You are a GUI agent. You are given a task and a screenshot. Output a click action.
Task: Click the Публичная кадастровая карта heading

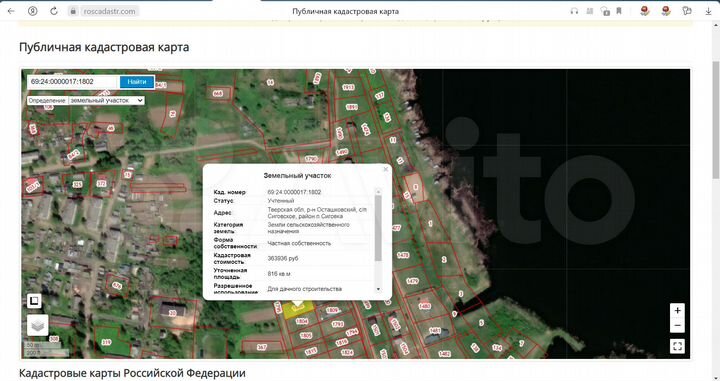pyautogui.click(x=104, y=47)
